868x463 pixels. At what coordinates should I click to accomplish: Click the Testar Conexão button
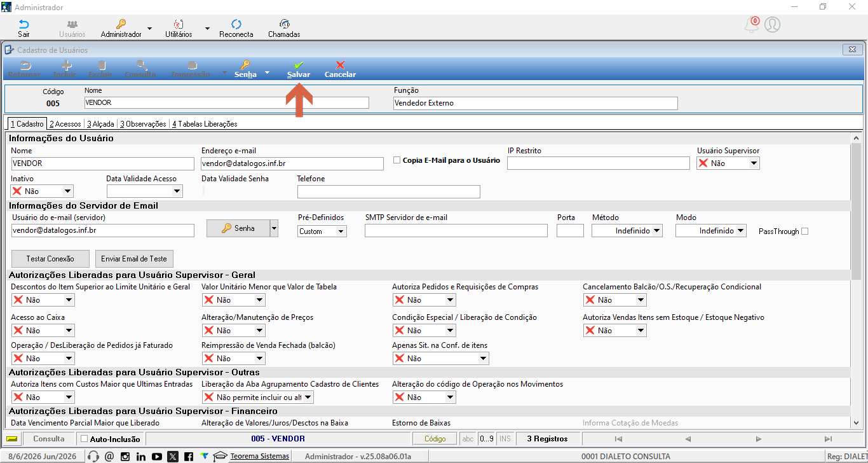[50, 259]
